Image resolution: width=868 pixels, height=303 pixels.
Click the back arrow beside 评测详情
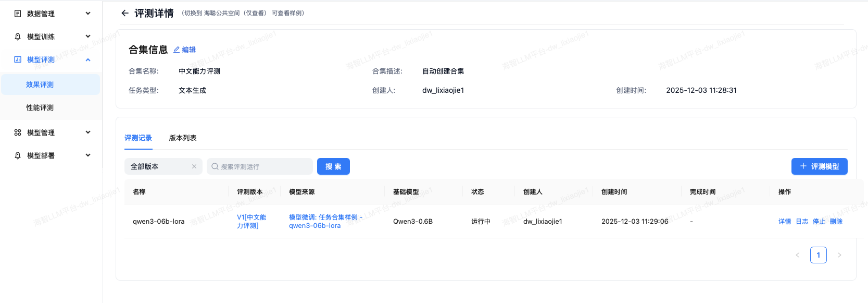pos(125,14)
